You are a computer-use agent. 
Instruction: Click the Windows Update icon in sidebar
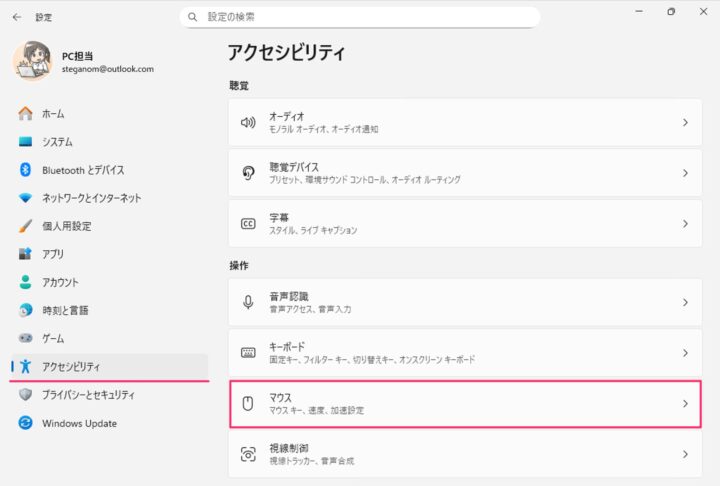coord(26,423)
